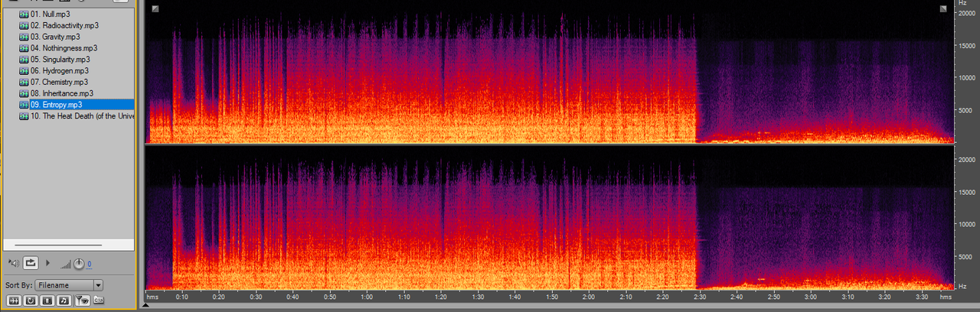Toggle the auto-play speaker icon
The height and width of the screenshot is (312, 980).
(x=13, y=263)
